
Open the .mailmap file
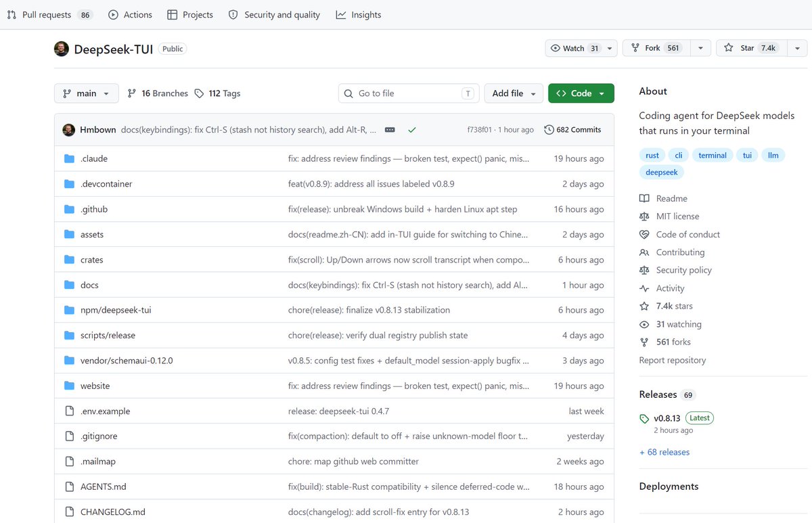click(98, 461)
